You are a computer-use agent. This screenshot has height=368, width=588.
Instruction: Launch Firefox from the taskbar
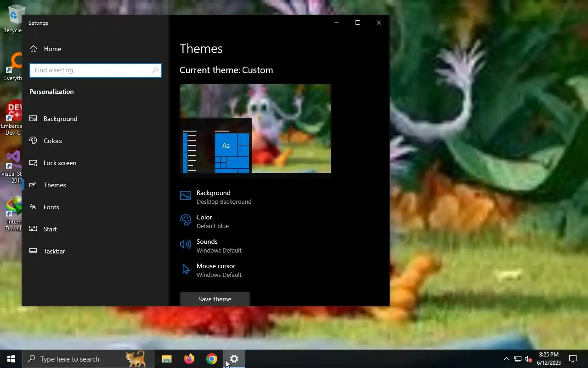click(189, 359)
